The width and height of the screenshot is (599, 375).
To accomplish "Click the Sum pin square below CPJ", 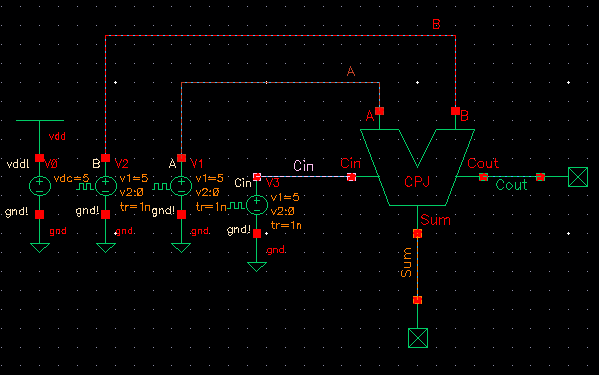I will (x=418, y=233).
